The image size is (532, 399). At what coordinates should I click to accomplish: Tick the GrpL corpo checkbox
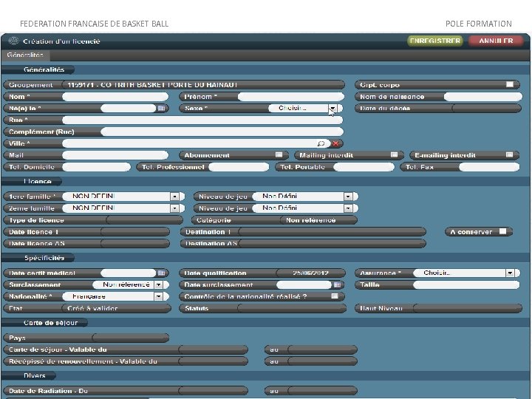coord(510,84)
